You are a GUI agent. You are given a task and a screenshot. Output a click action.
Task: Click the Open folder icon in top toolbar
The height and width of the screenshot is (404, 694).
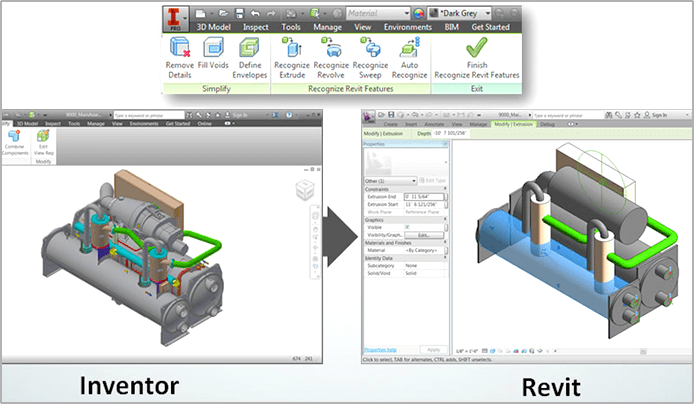point(223,13)
